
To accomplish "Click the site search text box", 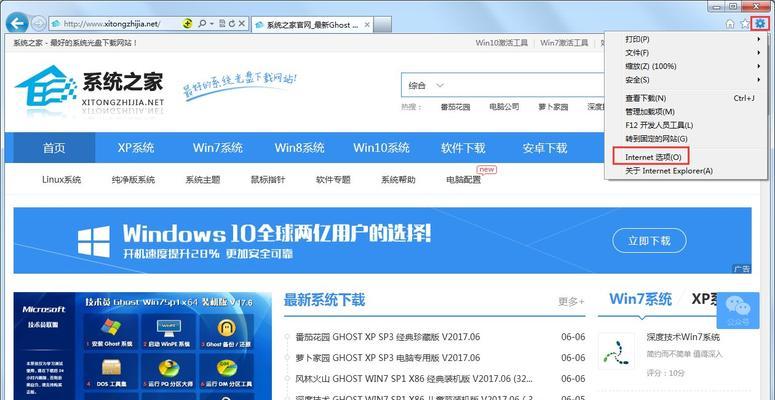I will (528, 85).
